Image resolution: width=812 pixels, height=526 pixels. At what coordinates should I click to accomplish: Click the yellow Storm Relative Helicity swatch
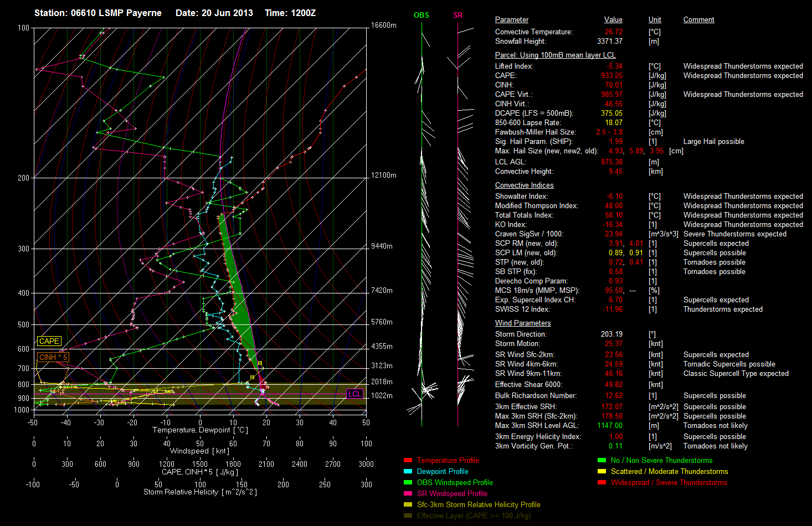(408, 505)
